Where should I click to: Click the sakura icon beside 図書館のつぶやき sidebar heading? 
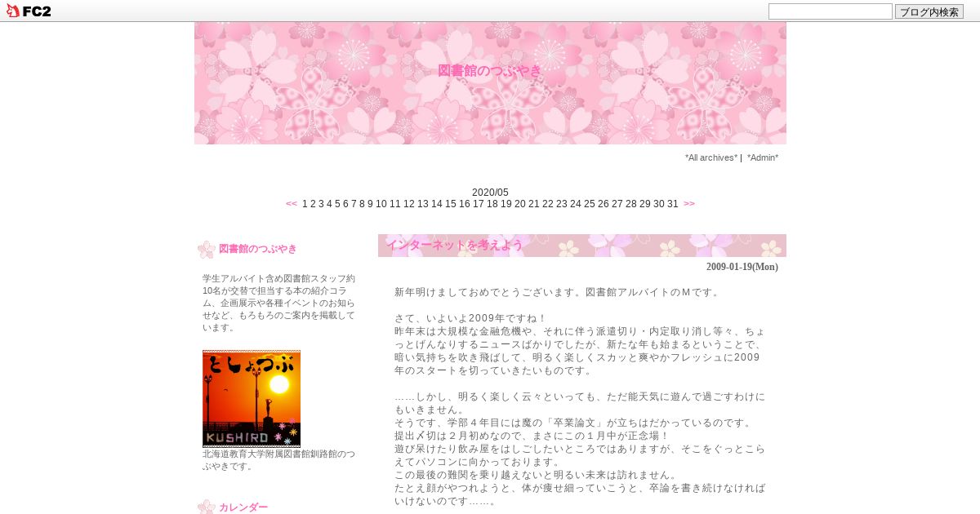(207, 250)
